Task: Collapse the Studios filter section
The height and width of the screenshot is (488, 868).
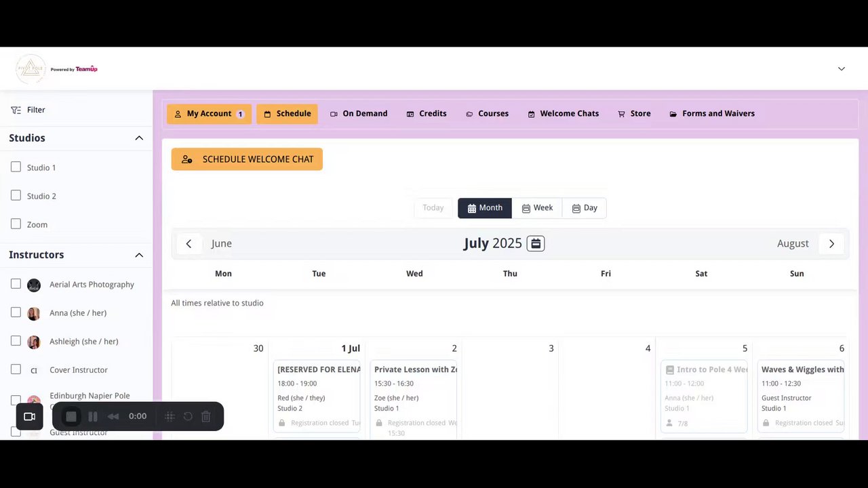Action: tap(139, 138)
